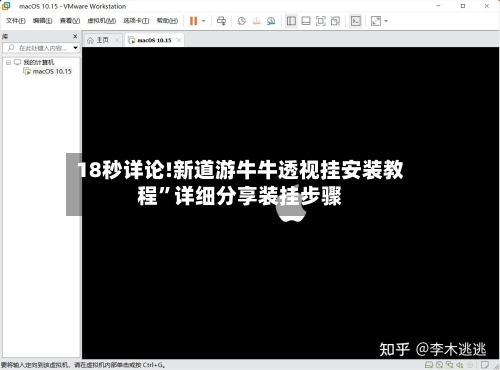Close the library panel
Viewport: 500px width, 370px height.
tap(75, 36)
